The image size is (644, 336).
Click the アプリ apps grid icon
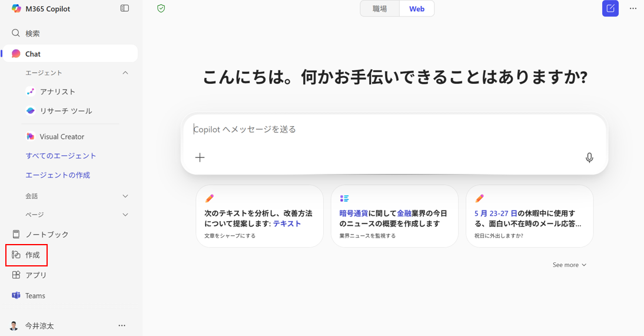16,275
